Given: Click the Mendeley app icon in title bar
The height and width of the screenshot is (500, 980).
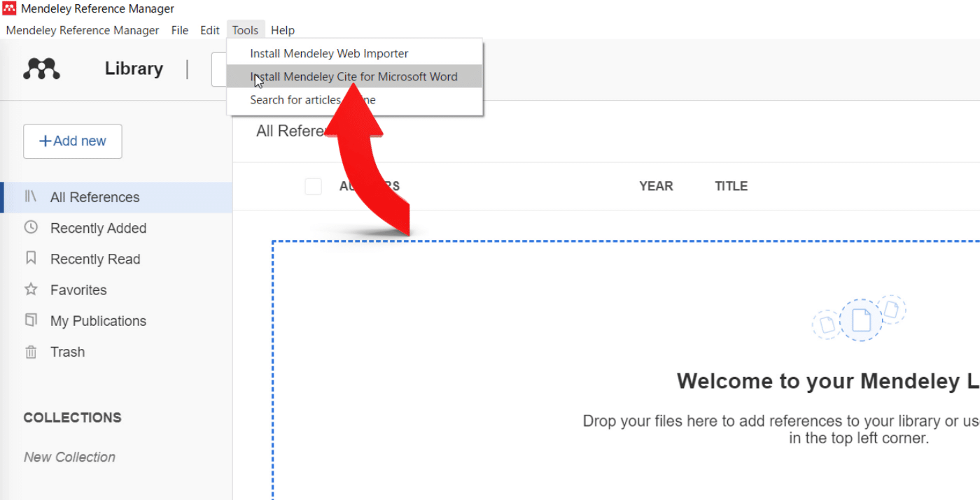Looking at the screenshot, I should pos(9,9).
